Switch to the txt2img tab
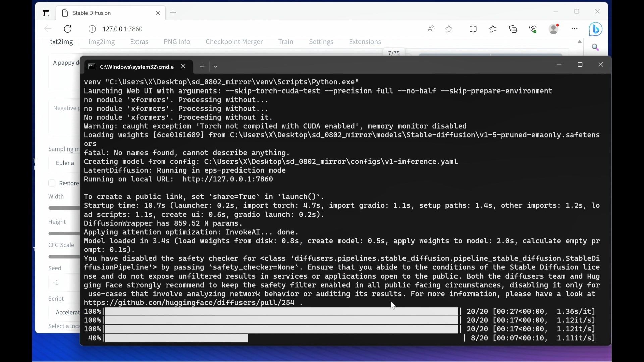The width and height of the screenshot is (644, 362). point(61,42)
